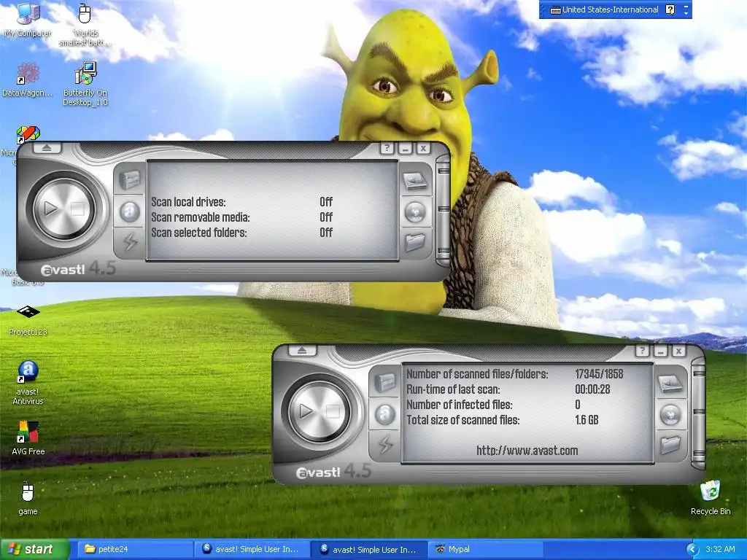Click language bar help icon
Image resolution: width=747 pixels, height=560 pixels.
click(x=670, y=9)
